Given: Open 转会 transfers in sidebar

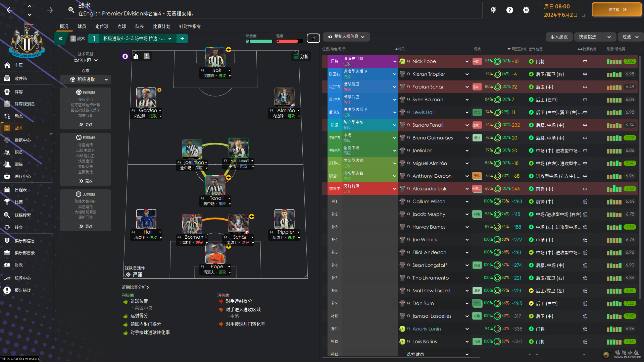Looking at the screenshot, I should 19,227.
